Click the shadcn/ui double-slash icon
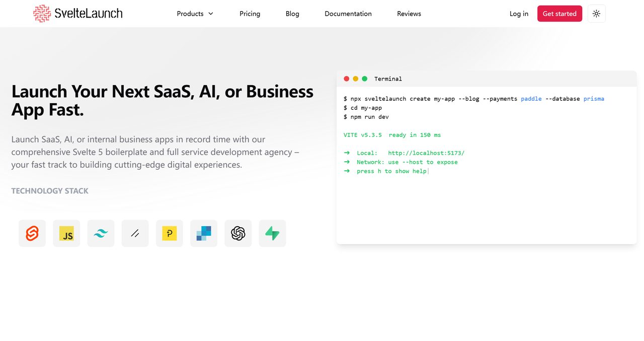Screen dimensions: 644x341 click(x=135, y=233)
